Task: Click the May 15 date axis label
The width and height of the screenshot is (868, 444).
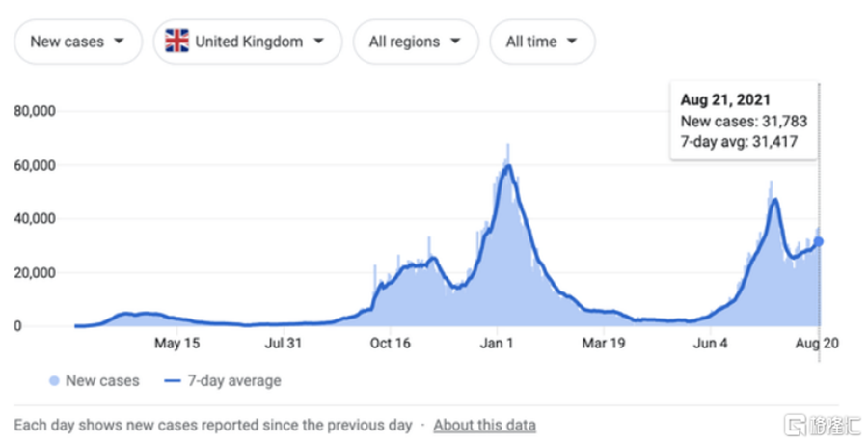Action: coord(177,343)
